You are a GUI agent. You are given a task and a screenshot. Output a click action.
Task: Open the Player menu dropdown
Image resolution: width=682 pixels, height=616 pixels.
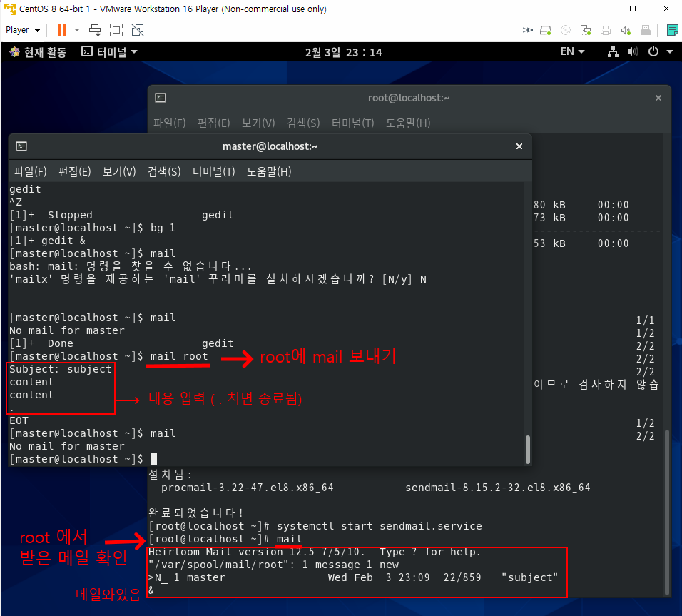(x=23, y=30)
